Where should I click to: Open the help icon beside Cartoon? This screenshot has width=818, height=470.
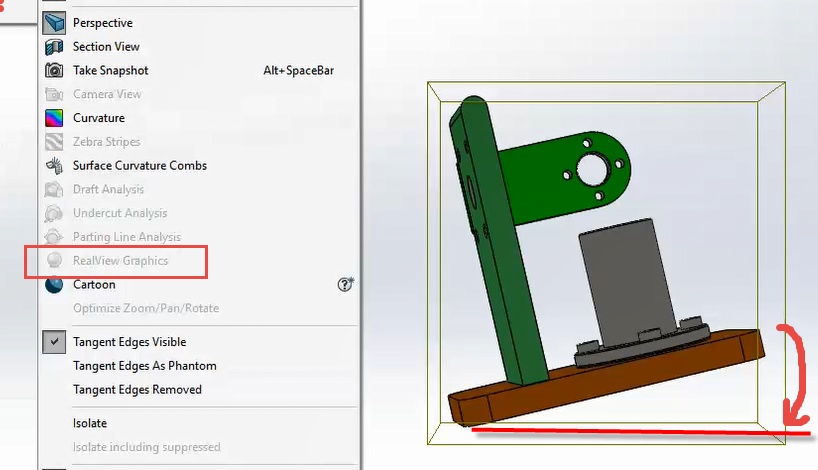(x=345, y=284)
